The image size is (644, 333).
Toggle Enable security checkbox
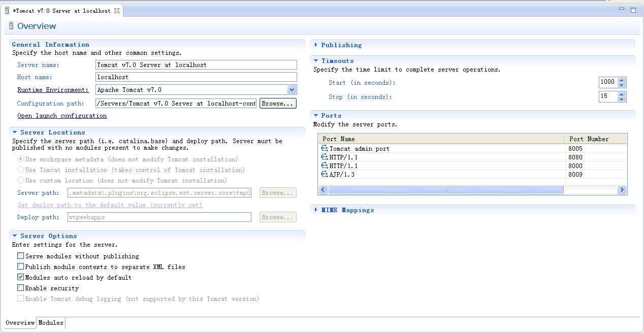click(x=20, y=288)
